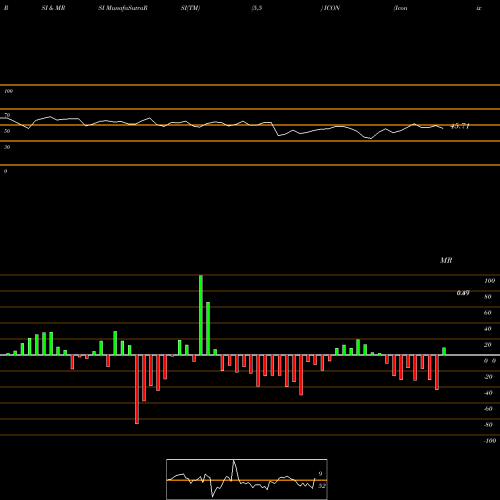
Task: Click the value 52 in mini chart
Action: click(x=321, y=486)
